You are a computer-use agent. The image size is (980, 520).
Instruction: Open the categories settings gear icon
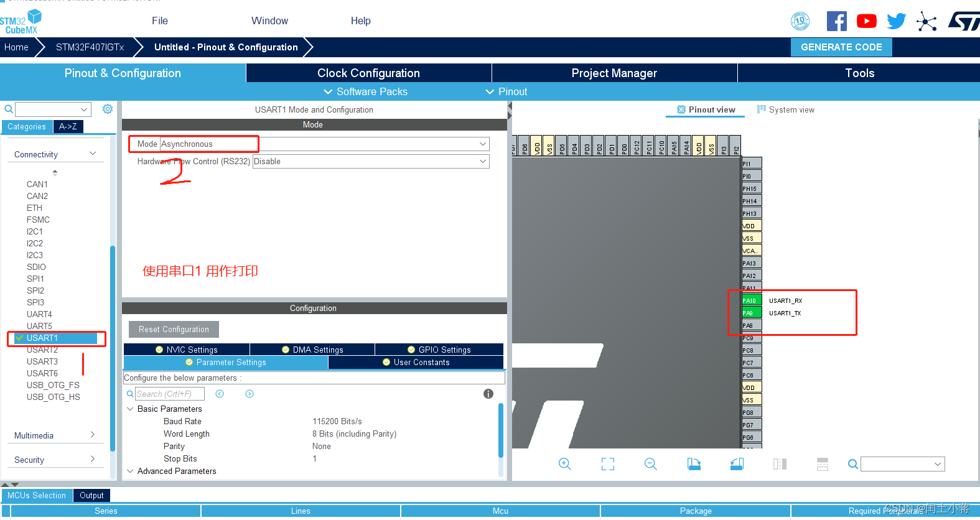(108, 109)
